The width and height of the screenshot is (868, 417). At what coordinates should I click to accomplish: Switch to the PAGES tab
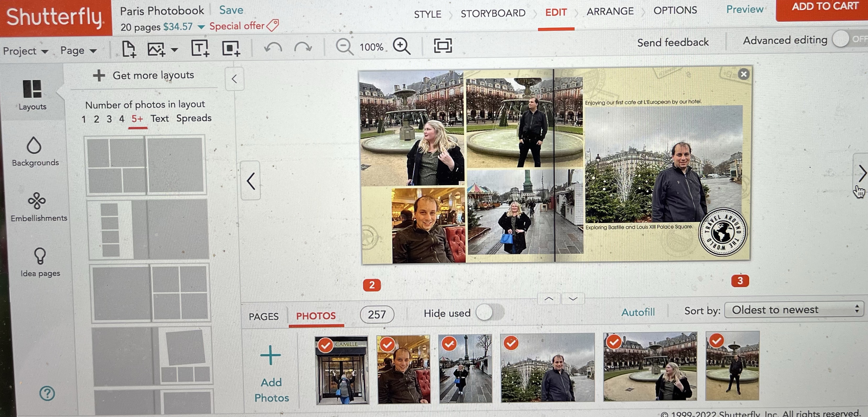click(263, 316)
